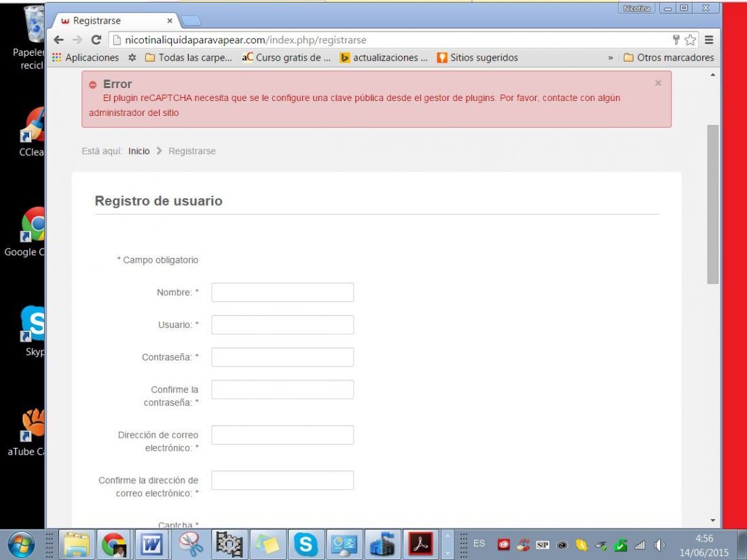Click the vertical scrollbar thumb
Viewport: 747px width, 560px height.
coord(712,204)
